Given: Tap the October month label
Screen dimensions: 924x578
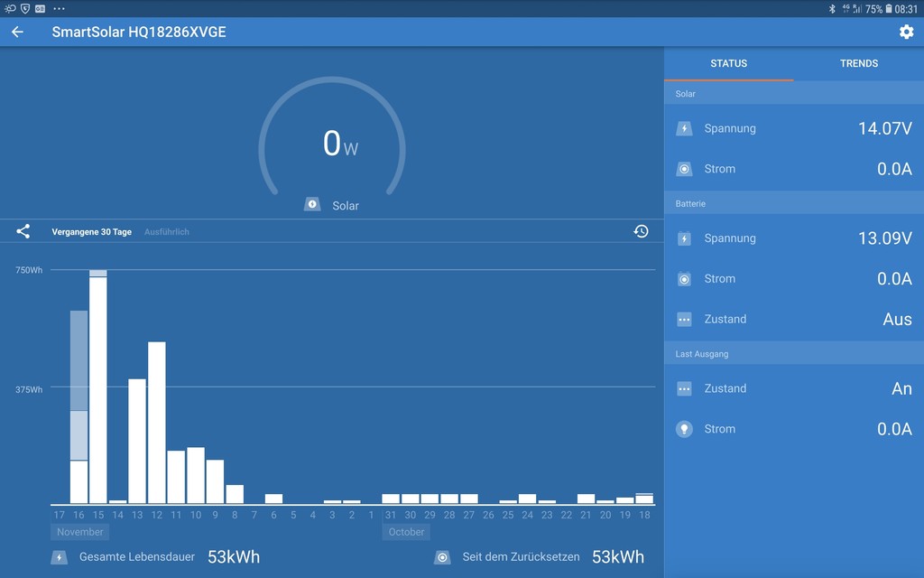Looking at the screenshot, I should [406, 532].
